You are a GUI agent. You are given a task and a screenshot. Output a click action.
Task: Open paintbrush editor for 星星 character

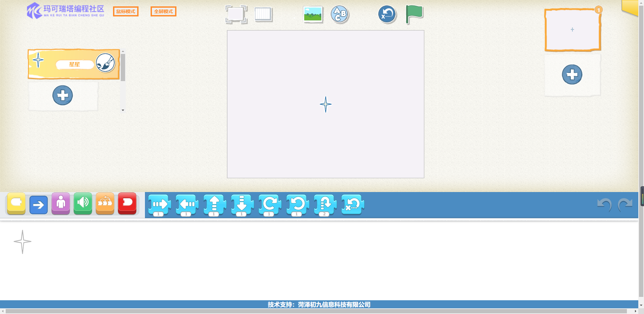105,63
